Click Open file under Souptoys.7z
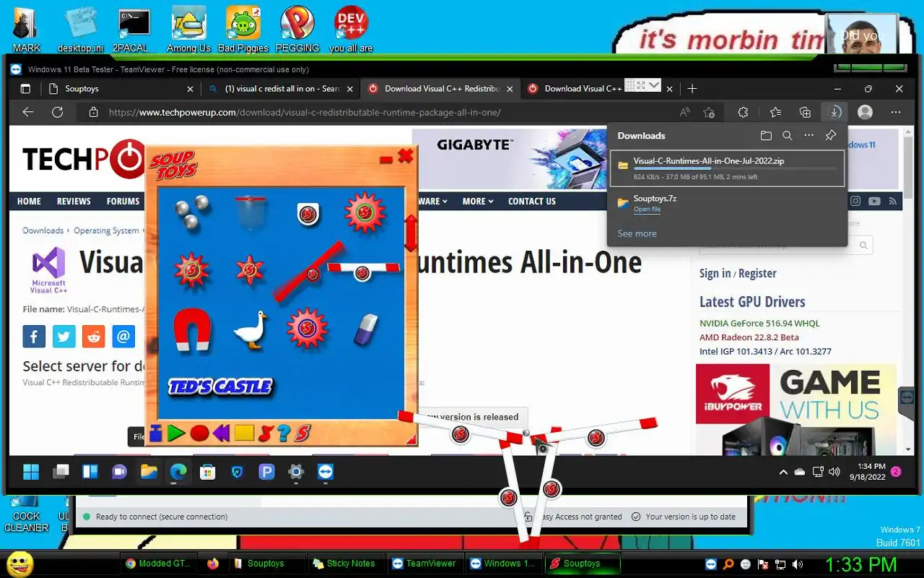 pyautogui.click(x=647, y=210)
